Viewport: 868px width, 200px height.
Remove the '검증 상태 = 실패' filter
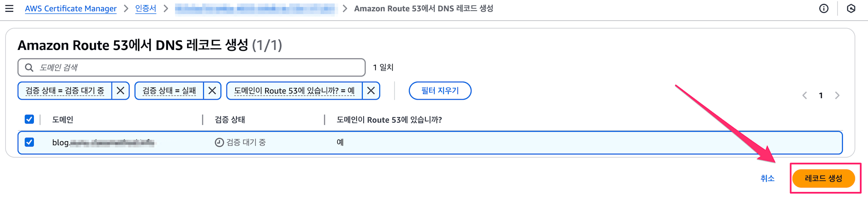tap(212, 90)
